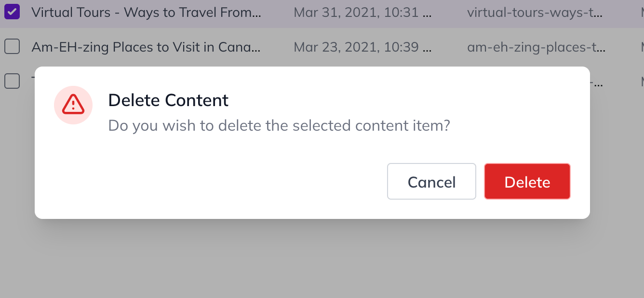Viewport: 644px width, 298px height.
Task: Click the Mar 31, 2021 date cell
Action: [363, 12]
